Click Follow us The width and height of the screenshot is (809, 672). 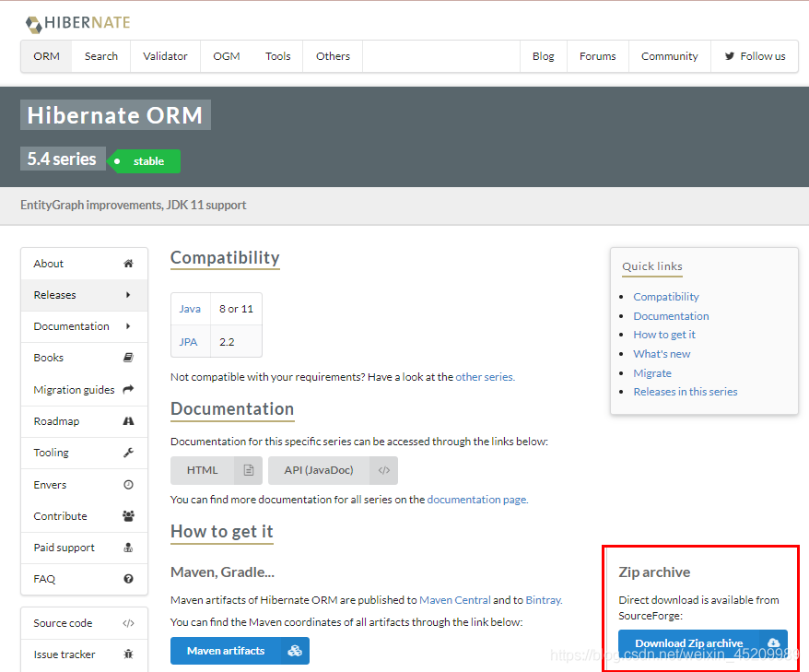click(755, 56)
